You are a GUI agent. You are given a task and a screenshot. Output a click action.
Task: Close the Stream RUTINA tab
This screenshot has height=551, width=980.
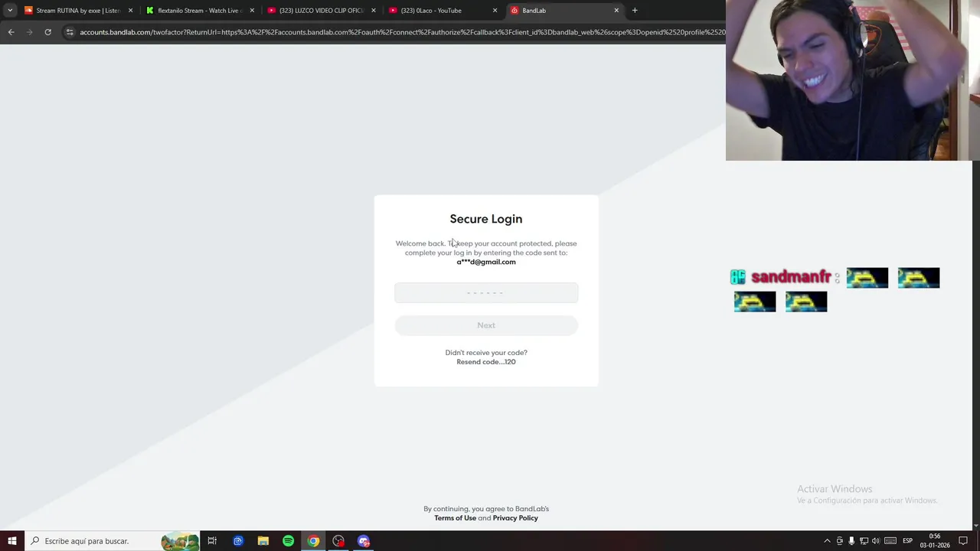click(x=130, y=11)
